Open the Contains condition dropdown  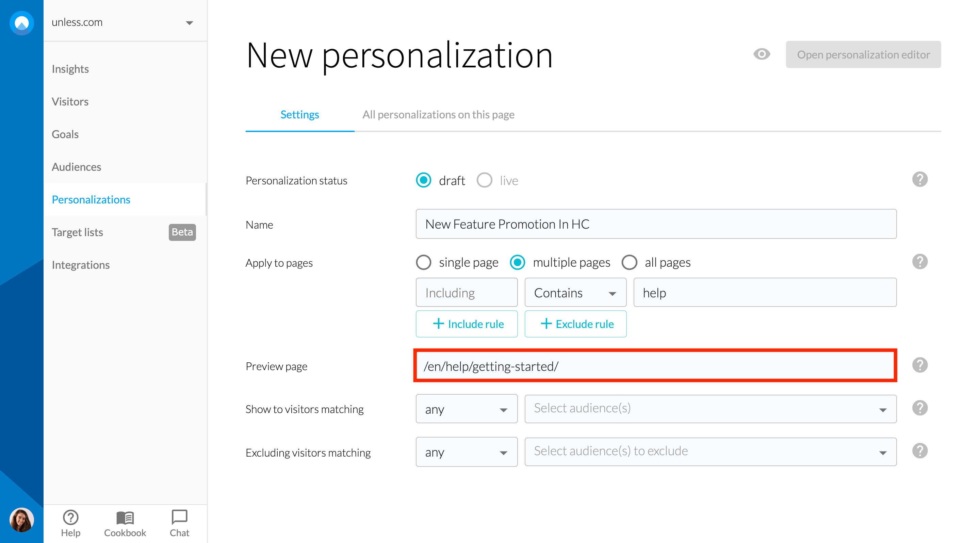click(x=575, y=293)
